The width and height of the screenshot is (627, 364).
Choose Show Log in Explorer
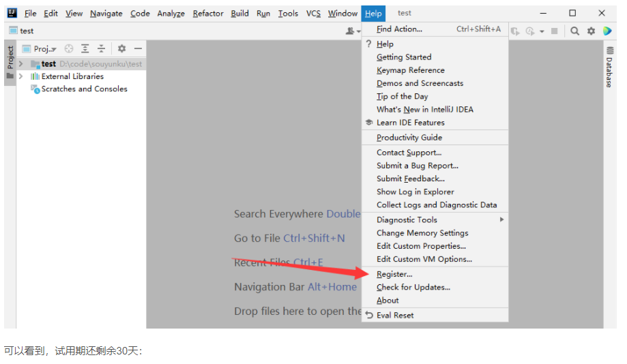435,192
